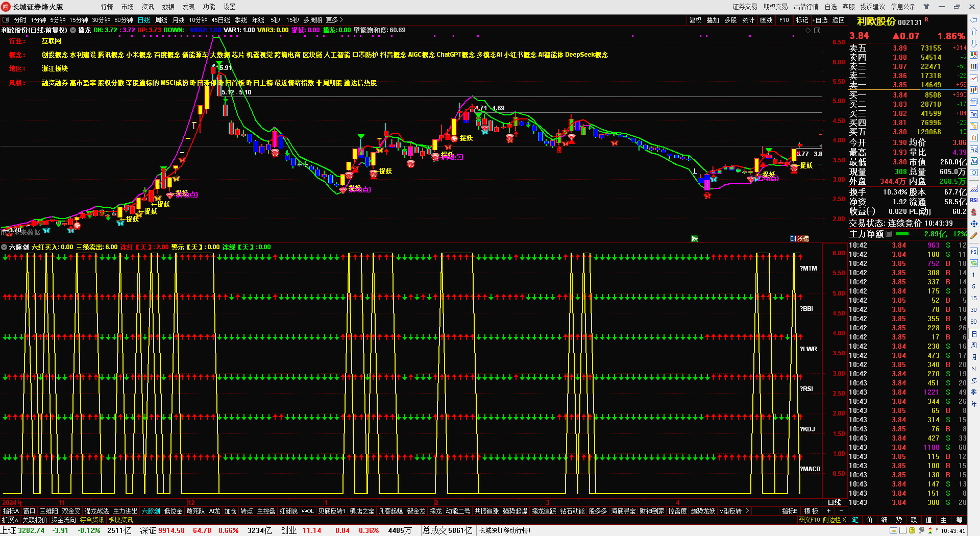
Task: Expand the 更多 periods dropdown
Action: [x=334, y=20]
